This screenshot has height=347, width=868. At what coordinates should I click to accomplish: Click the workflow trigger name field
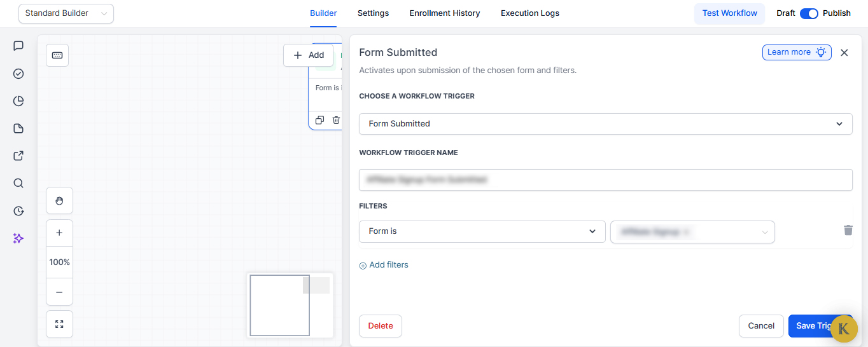[605, 180]
